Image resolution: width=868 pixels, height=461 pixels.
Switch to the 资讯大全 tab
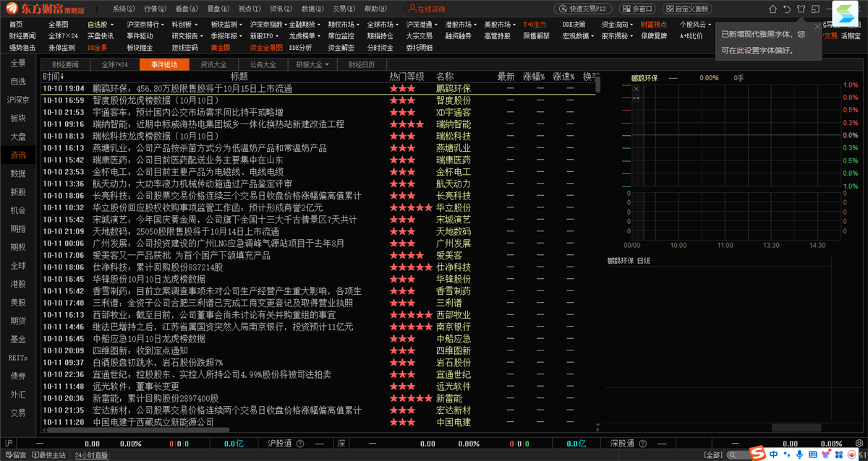pyautogui.click(x=213, y=65)
